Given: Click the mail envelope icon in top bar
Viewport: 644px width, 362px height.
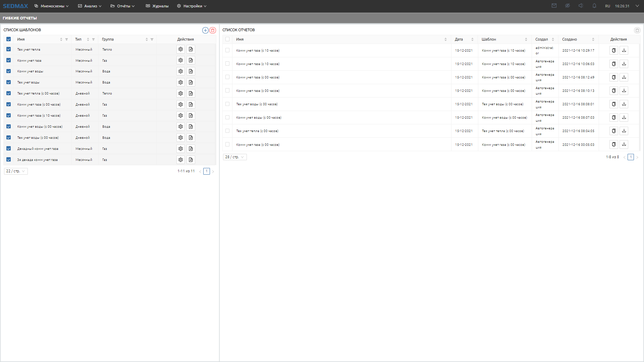Looking at the screenshot, I should pyautogui.click(x=554, y=6).
